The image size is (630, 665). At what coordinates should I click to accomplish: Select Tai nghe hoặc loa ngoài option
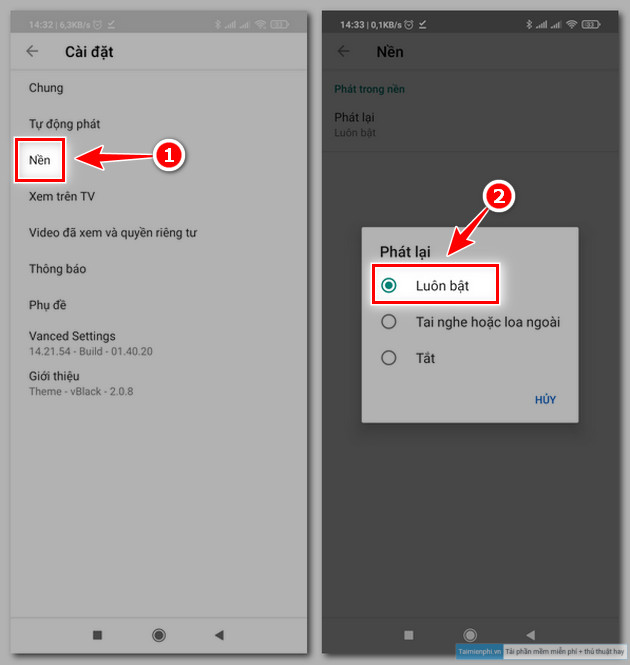click(470, 322)
